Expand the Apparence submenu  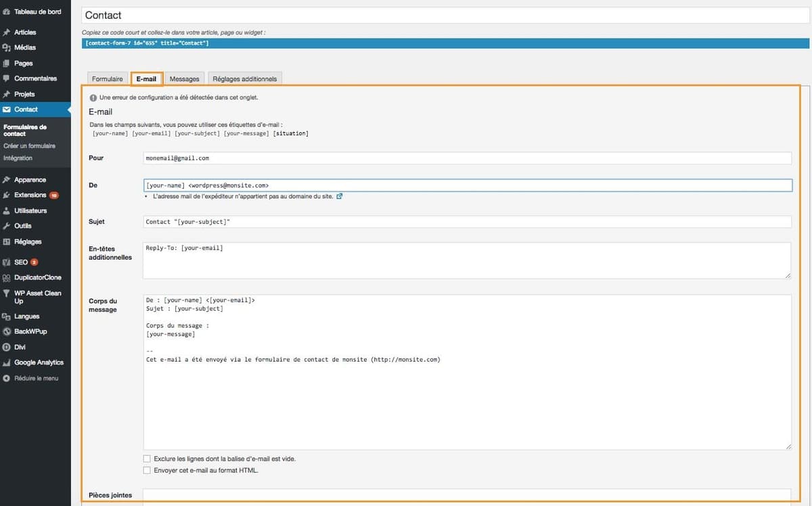pyautogui.click(x=30, y=179)
